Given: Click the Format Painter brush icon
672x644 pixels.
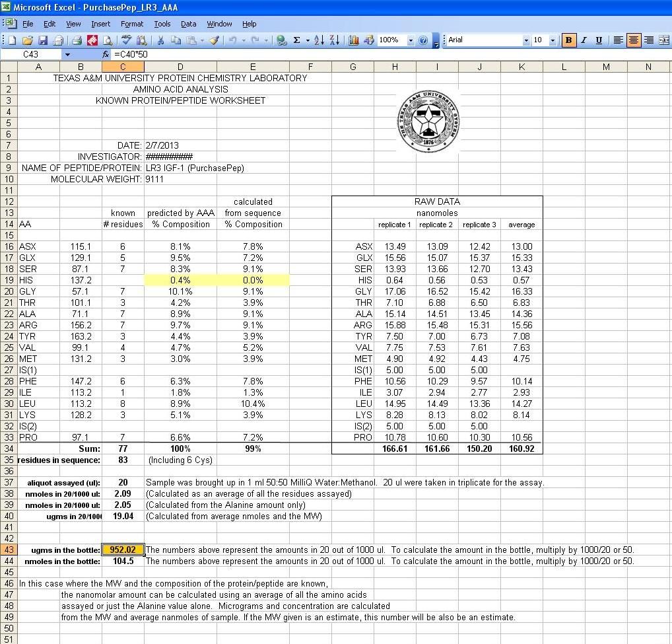Looking at the screenshot, I should pos(215,40).
